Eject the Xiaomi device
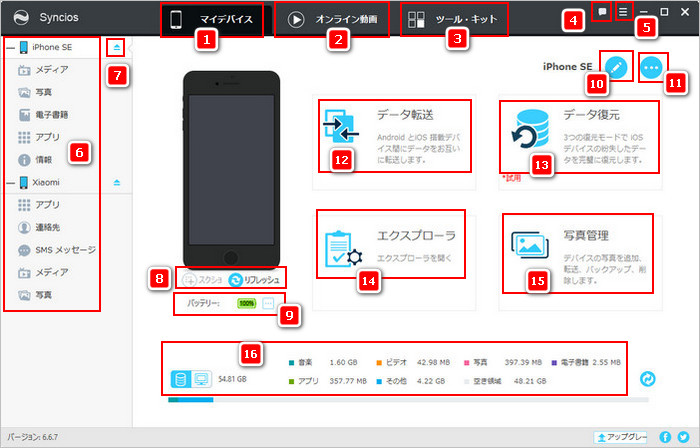700x448 pixels. [117, 183]
